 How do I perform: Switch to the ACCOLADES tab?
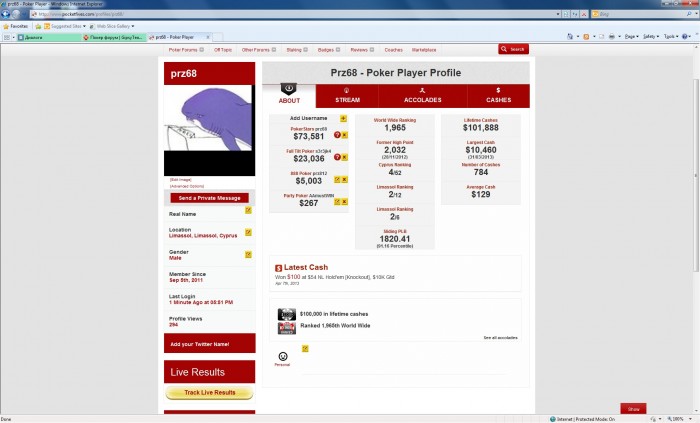point(422,95)
